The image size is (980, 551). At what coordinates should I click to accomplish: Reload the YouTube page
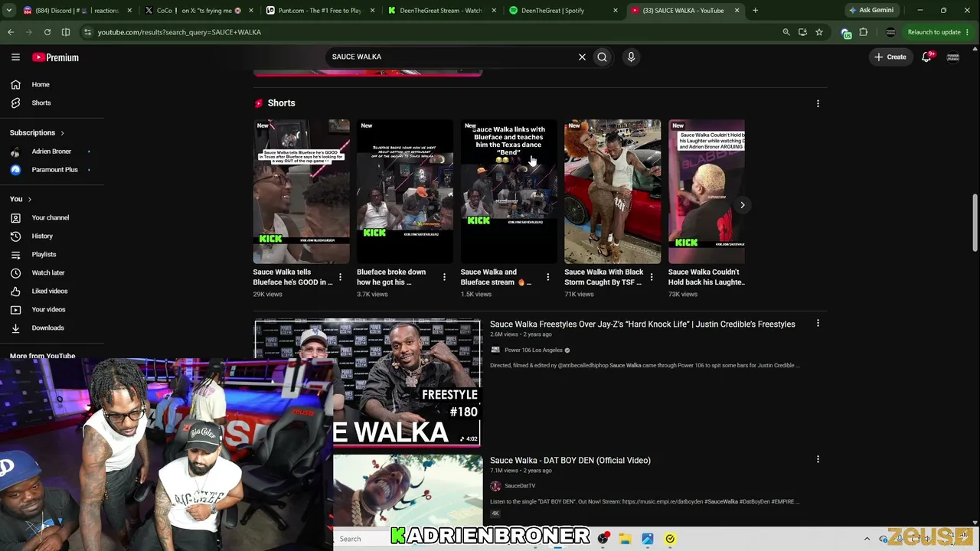[x=47, y=32]
